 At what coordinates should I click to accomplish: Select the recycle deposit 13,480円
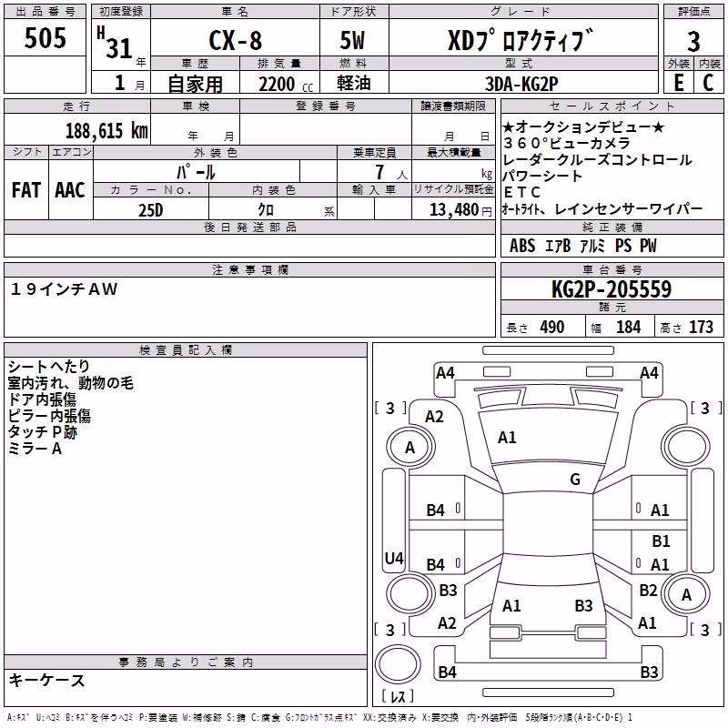pos(460,210)
